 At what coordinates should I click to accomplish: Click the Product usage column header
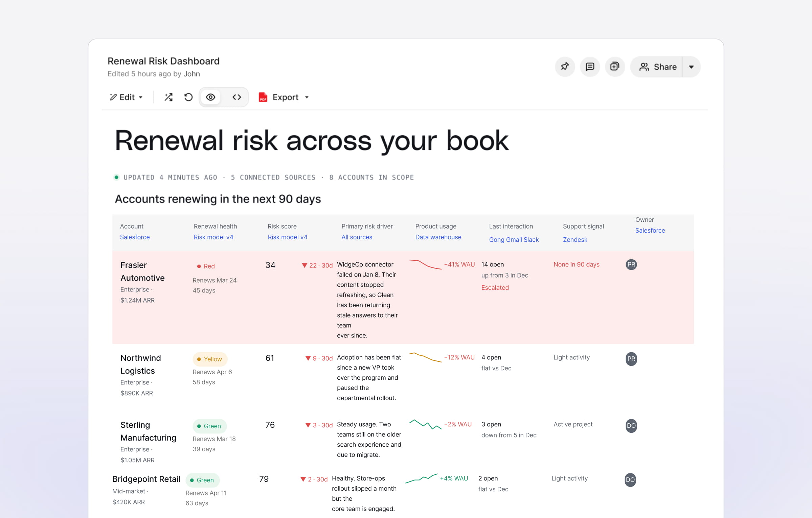[x=435, y=226]
